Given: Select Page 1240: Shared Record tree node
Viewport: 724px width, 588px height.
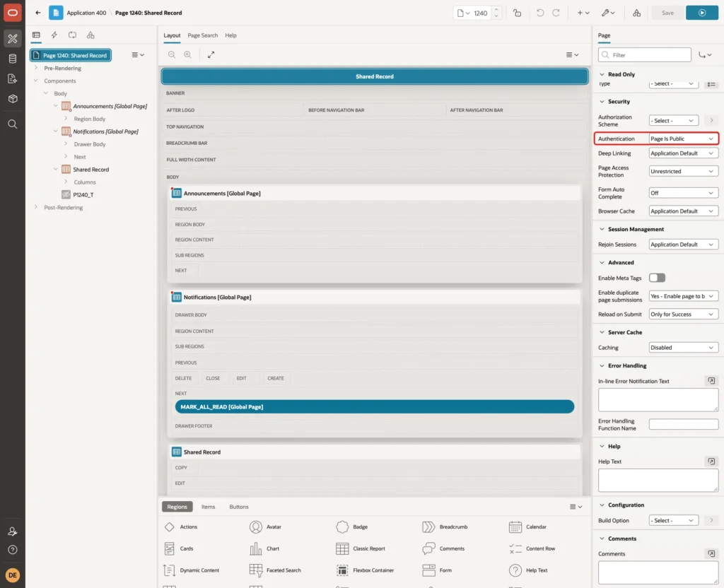Looking at the screenshot, I should pyautogui.click(x=71, y=55).
